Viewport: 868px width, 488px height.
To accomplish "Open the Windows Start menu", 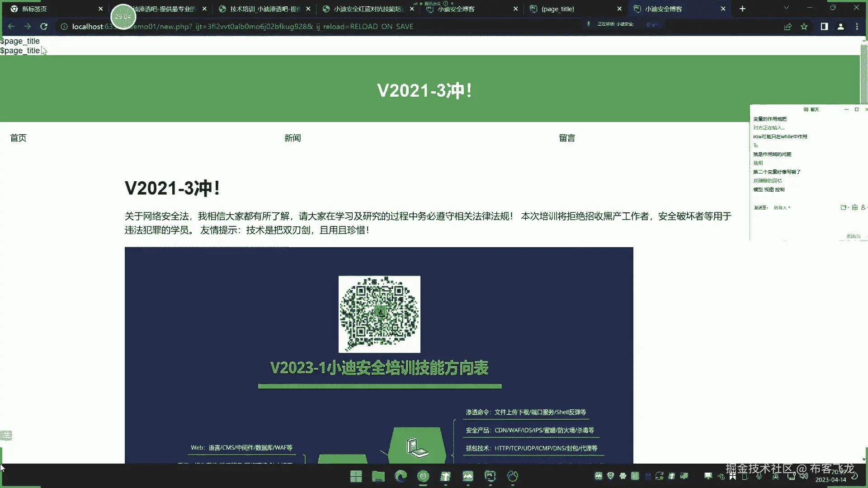I will (x=356, y=476).
